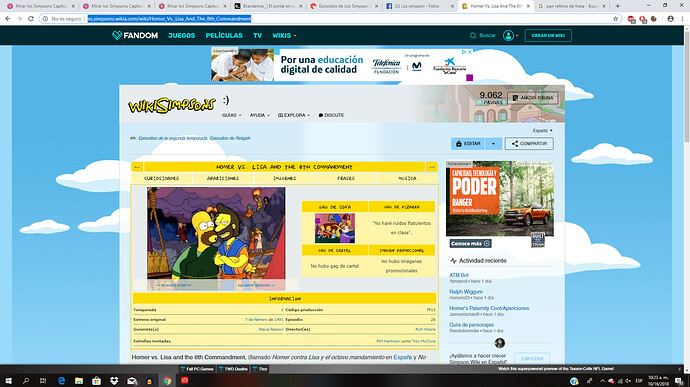Switch to the CURIOSIDADES tab
The image size is (690, 387).
[161, 178]
